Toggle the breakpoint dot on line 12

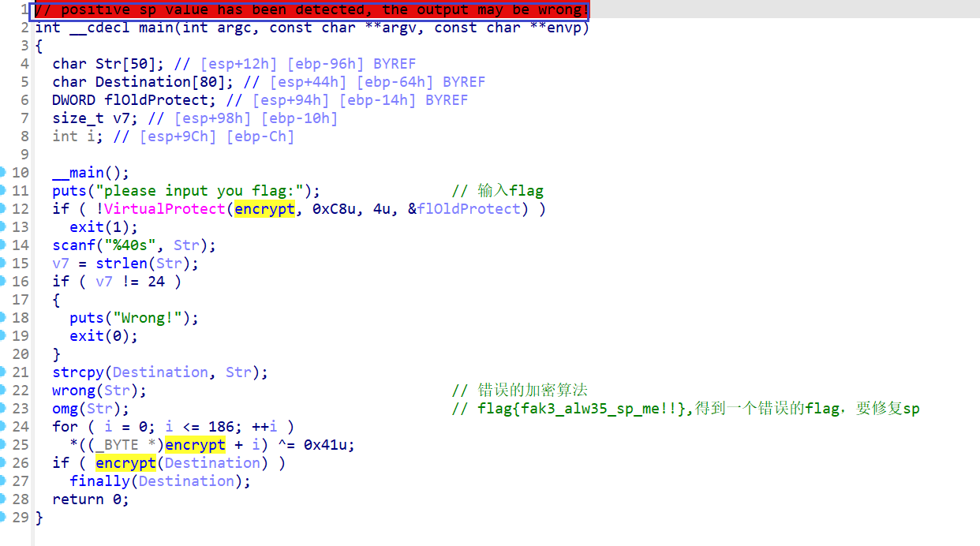pos(3,209)
